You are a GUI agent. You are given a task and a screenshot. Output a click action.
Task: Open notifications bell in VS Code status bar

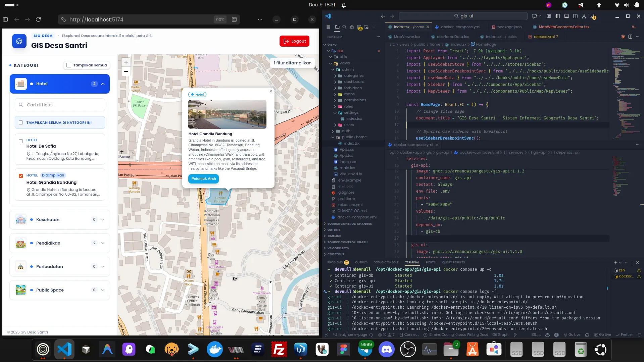point(639,334)
